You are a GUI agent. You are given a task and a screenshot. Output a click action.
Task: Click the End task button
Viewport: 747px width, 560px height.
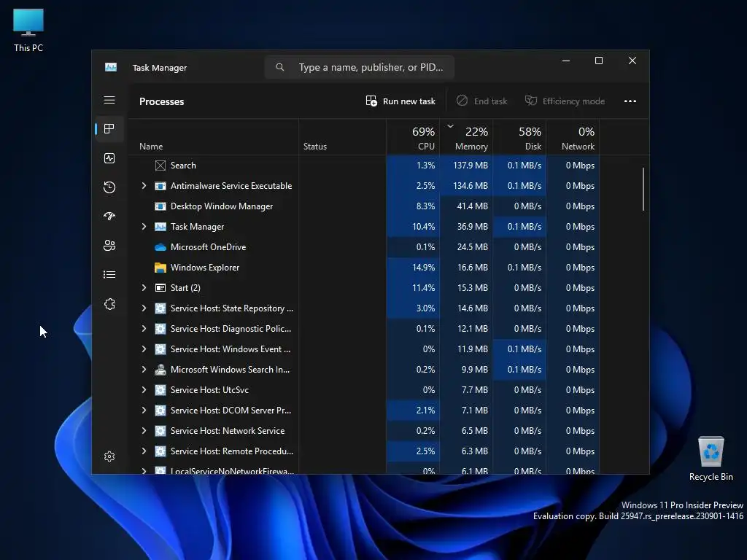pyautogui.click(x=481, y=101)
